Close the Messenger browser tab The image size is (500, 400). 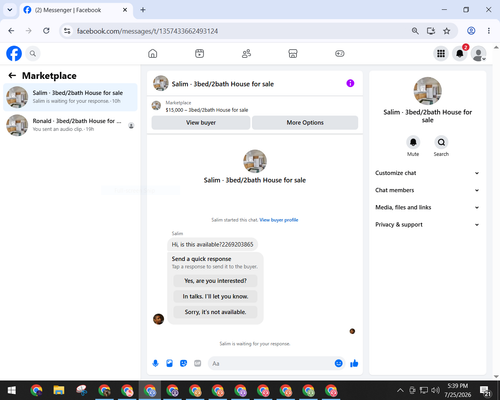coord(125,10)
